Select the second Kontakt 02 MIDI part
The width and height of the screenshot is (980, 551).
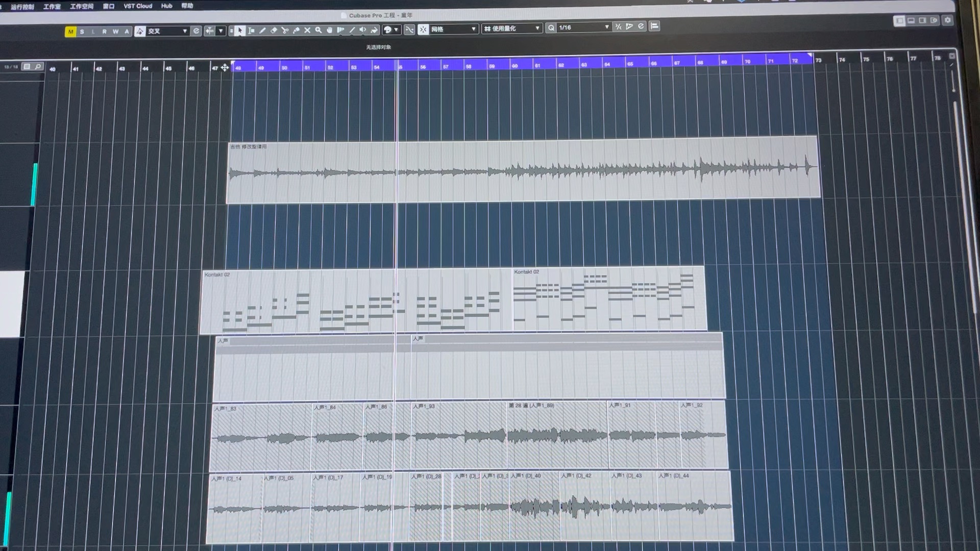609,298
